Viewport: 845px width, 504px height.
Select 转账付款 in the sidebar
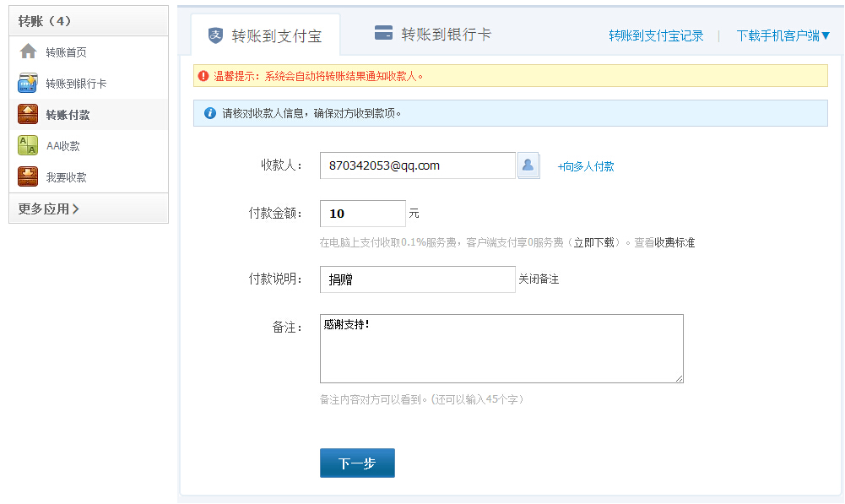[x=89, y=114]
